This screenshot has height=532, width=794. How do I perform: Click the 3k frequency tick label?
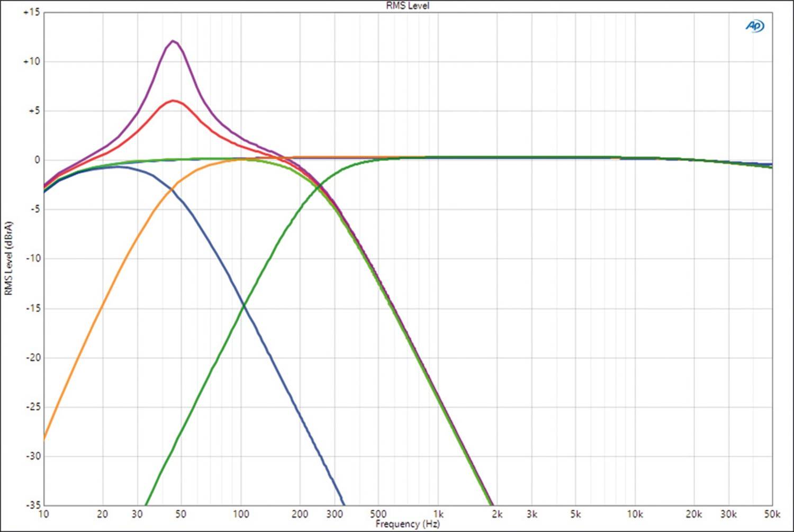(x=532, y=514)
